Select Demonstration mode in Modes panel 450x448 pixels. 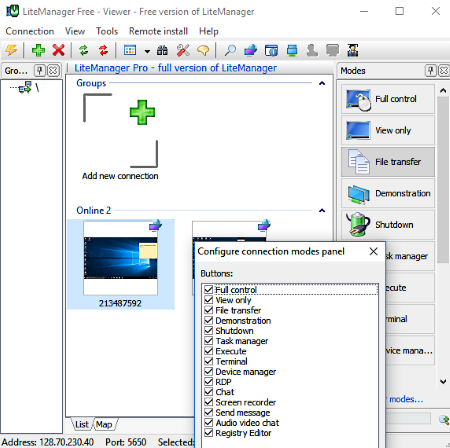tap(388, 193)
